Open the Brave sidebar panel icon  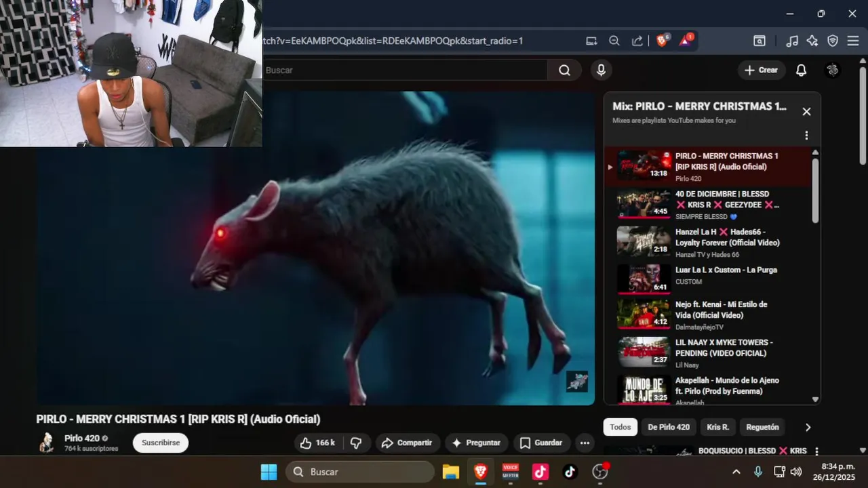[759, 41]
